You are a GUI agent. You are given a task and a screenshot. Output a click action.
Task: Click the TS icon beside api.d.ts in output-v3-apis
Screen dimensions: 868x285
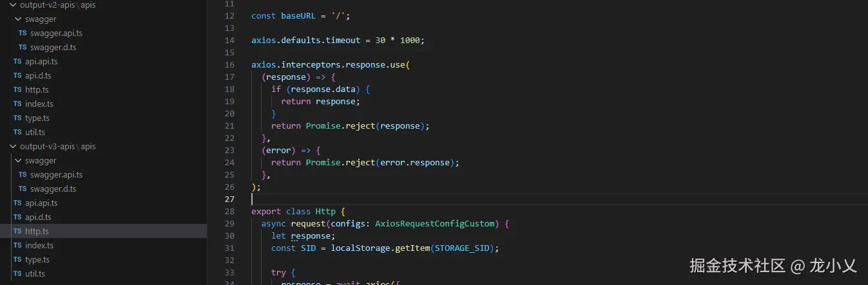click(17, 217)
